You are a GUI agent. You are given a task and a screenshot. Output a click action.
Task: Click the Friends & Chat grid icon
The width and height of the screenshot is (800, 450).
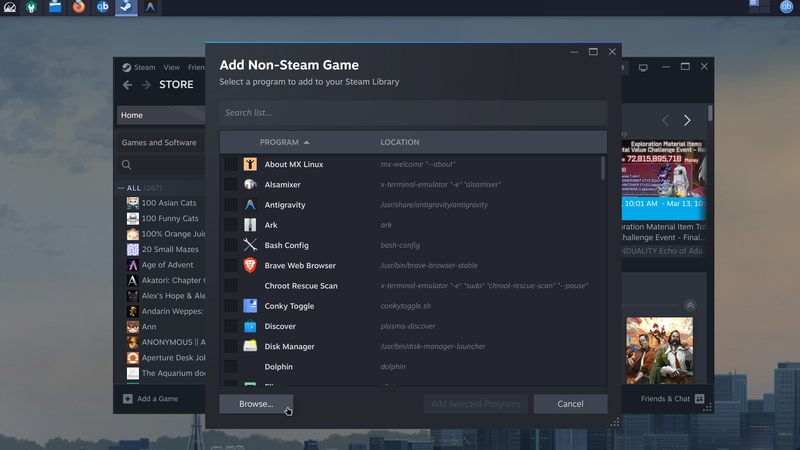[x=699, y=398]
